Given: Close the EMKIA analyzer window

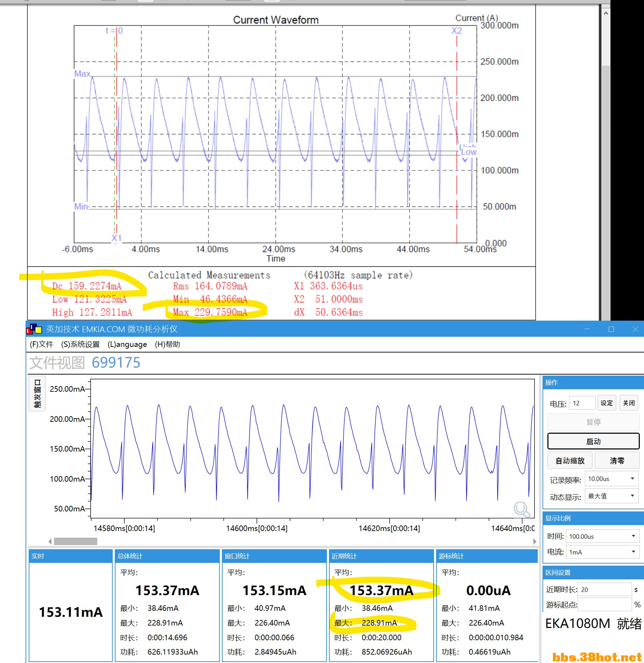Looking at the screenshot, I should tap(635, 329).
